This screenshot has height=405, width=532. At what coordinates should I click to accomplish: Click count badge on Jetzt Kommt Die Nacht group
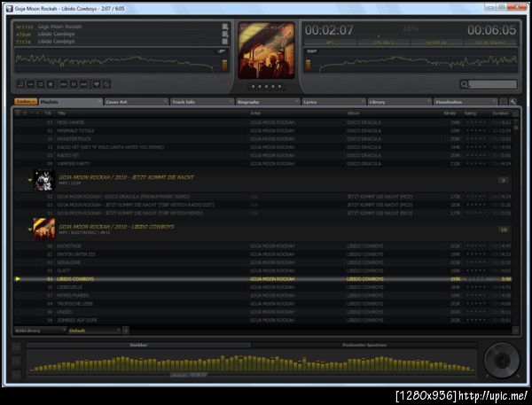point(504,181)
